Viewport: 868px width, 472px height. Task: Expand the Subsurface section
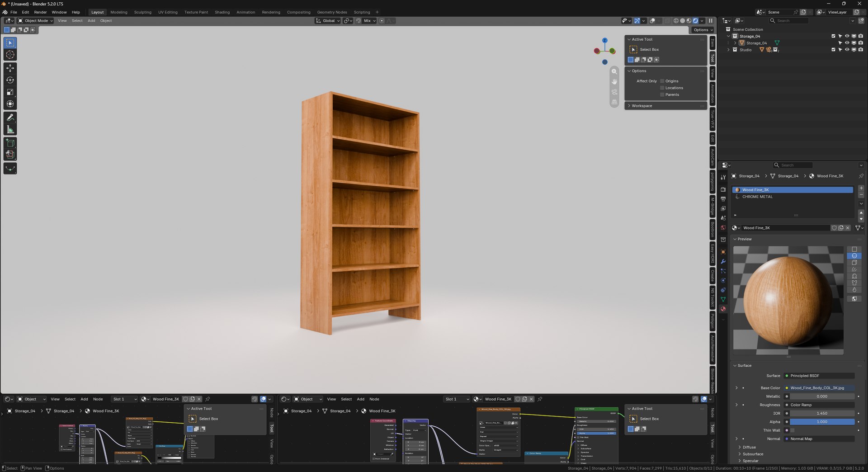point(753,454)
